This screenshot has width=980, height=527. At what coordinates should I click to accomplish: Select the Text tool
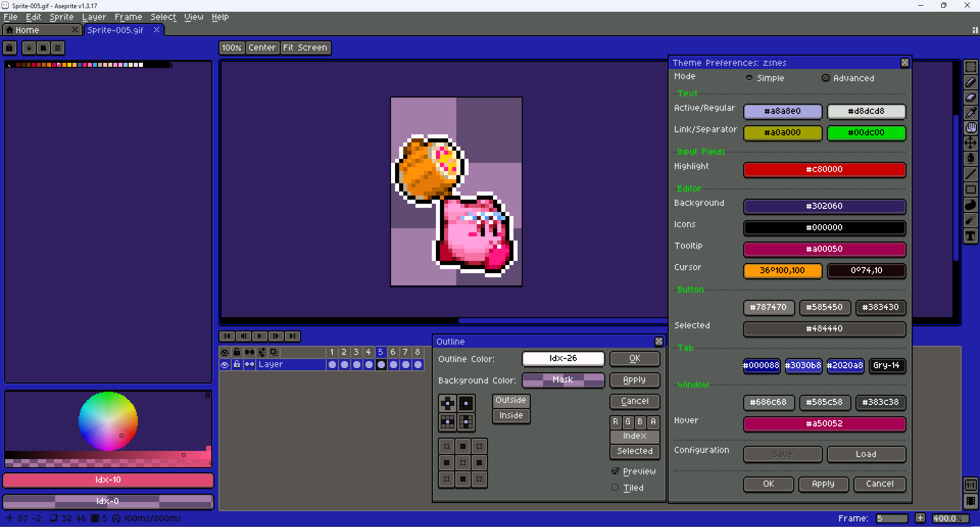pos(970,235)
